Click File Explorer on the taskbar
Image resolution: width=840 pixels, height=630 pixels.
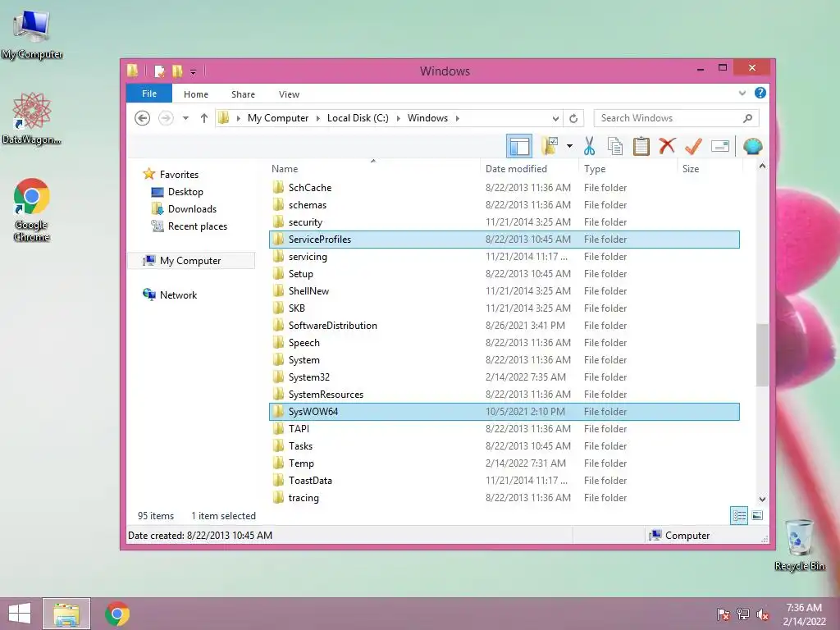(x=66, y=614)
